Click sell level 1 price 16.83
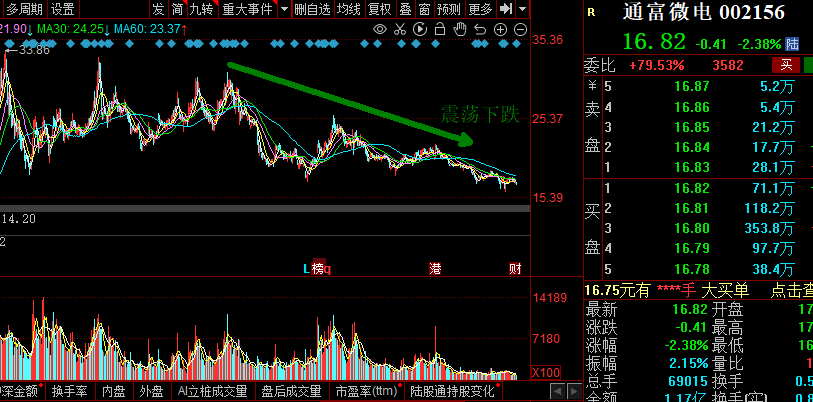Screen dimensions: 813x402 click(692, 167)
